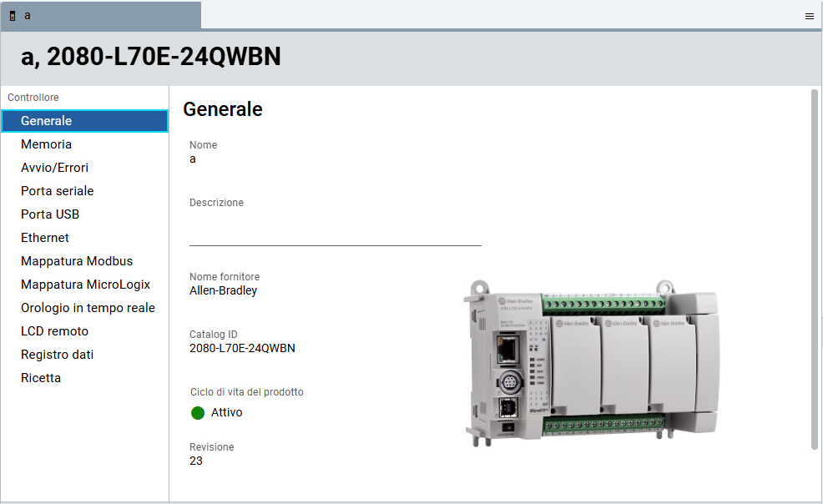Open Porta seriale configuration

click(x=58, y=191)
